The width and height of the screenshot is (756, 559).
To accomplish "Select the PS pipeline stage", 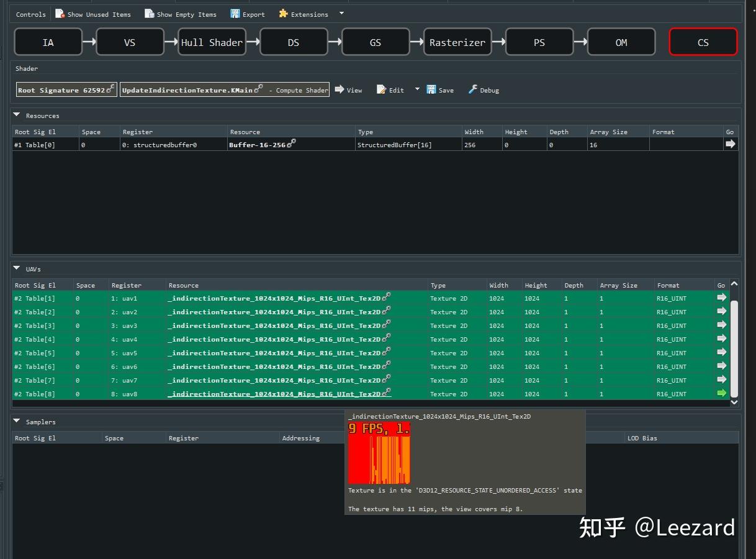I will click(539, 42).
